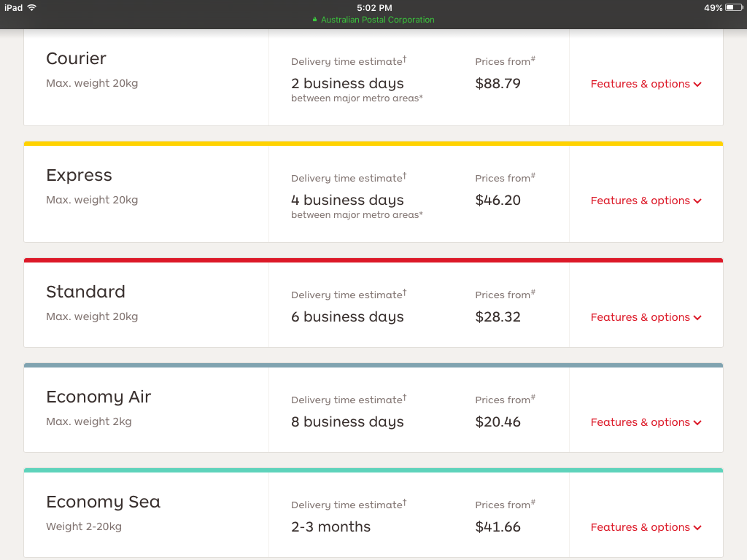
Task: Tap the green lock icon in address bar
Action: pyautogui.click(x=315, y=20)
